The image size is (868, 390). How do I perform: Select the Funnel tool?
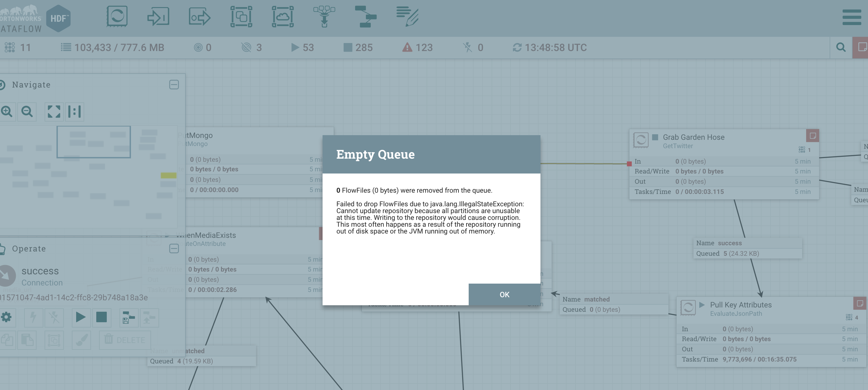click(324, 17)
